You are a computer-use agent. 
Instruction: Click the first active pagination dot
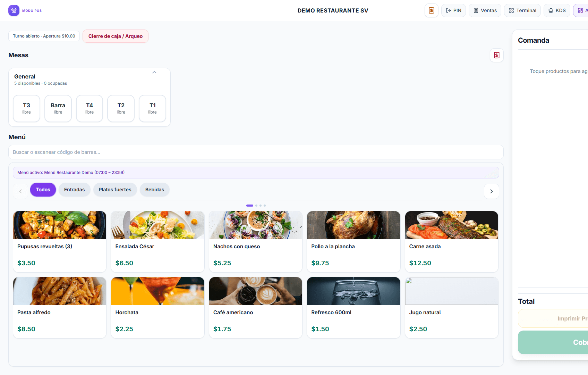(250, 206)
